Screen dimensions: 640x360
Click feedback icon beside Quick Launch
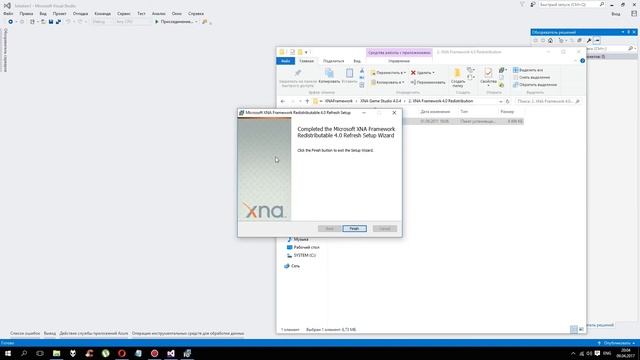pos(533,4)
